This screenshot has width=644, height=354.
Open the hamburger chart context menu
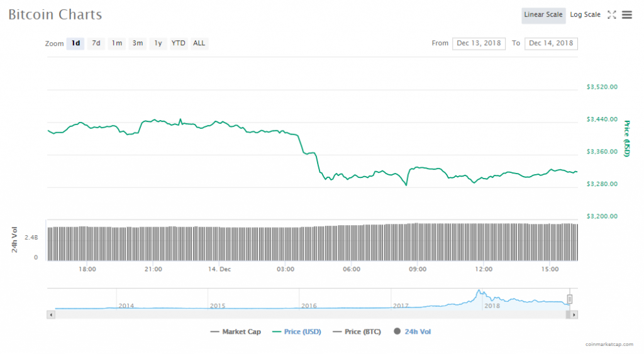pos(627,15)
